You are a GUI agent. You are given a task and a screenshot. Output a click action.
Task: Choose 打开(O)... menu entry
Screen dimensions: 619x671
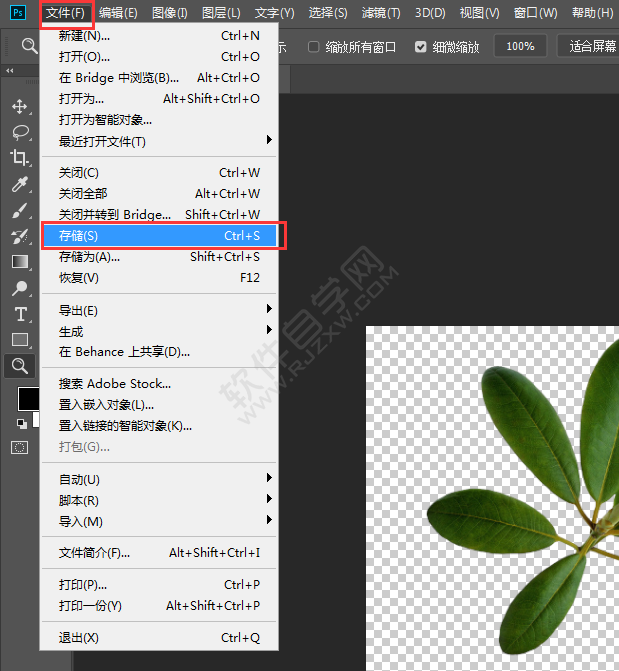click(x=159, y=56)
